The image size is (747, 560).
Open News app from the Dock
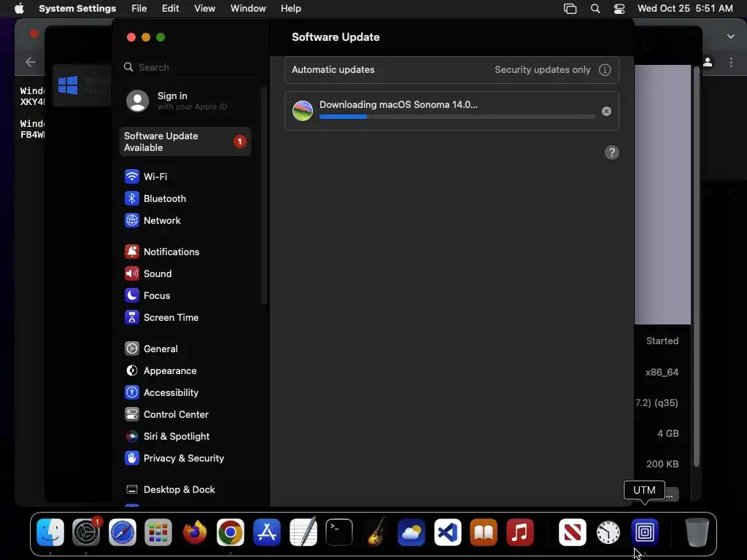pyautogui.click(x=572, y=532)
